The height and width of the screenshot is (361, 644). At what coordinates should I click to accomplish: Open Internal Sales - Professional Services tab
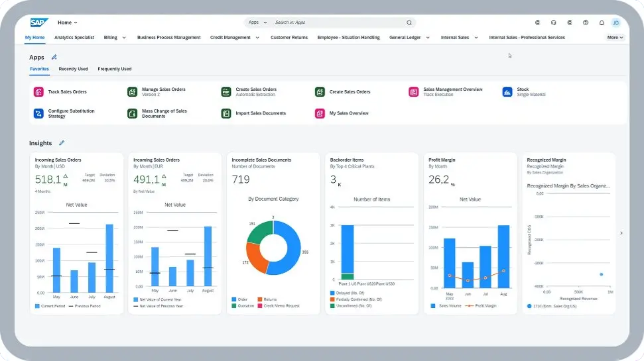click(527, 37)
